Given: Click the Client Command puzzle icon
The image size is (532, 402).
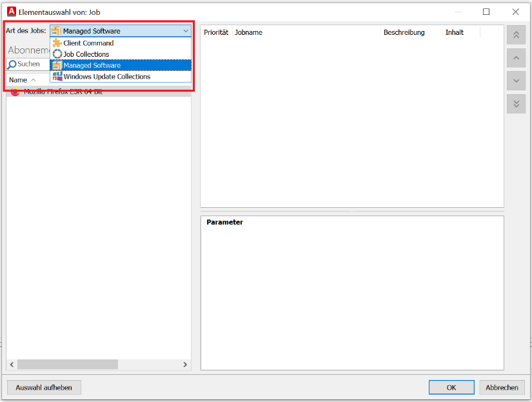Looking at the screenshot, I should 57,43.
